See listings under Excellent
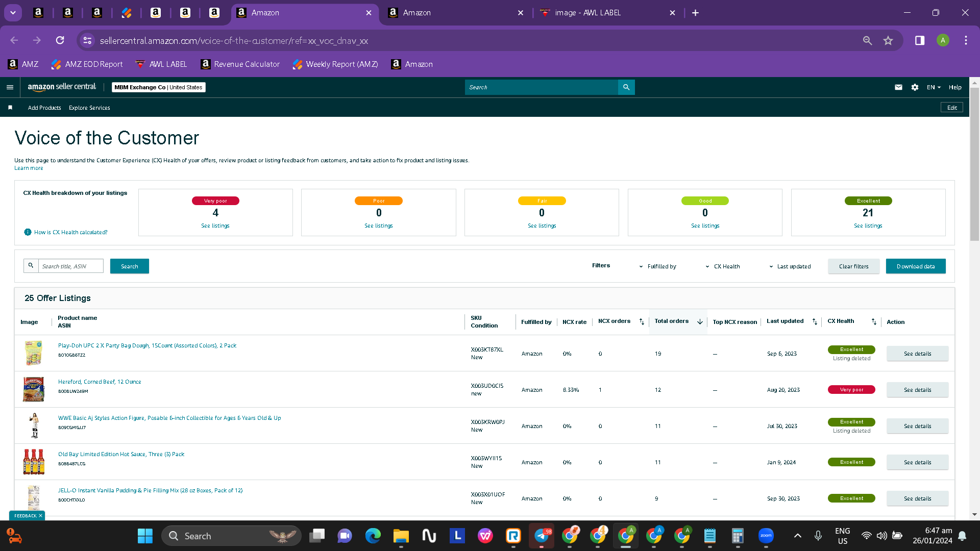Viewport: 980px width, 551px height. (868, 226)
